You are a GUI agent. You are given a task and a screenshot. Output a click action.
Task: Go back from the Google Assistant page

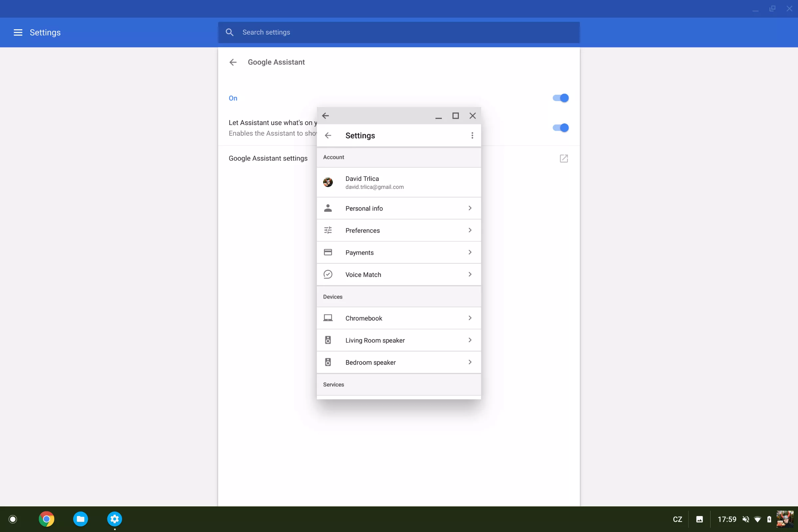coord(233,62)
